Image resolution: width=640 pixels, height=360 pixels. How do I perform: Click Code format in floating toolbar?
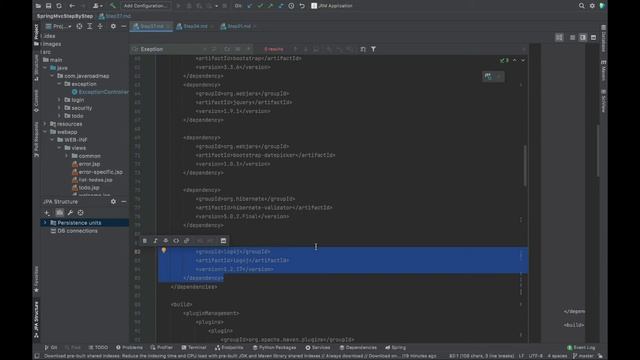click(x=176, y=241)
